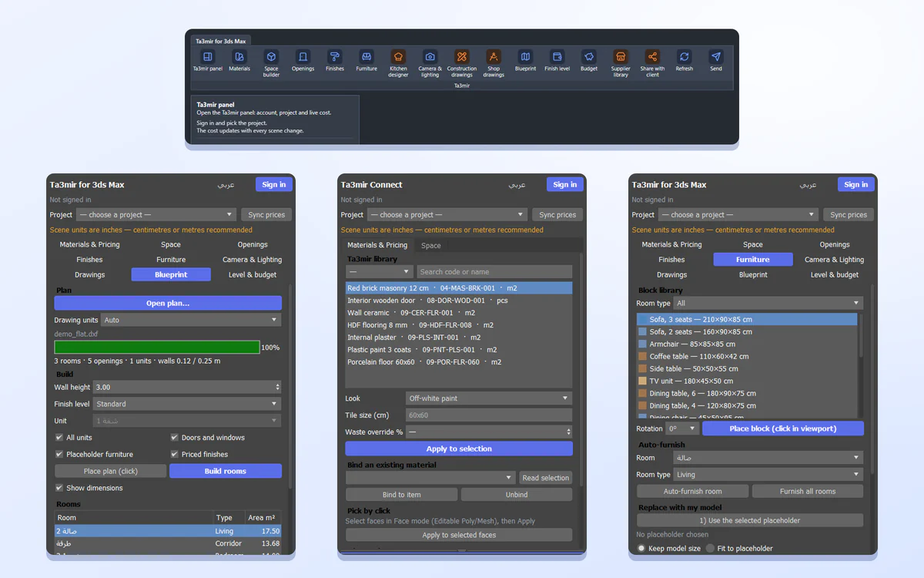
Task: Click the Materials ribbon icon
Action: click(239, 56)
